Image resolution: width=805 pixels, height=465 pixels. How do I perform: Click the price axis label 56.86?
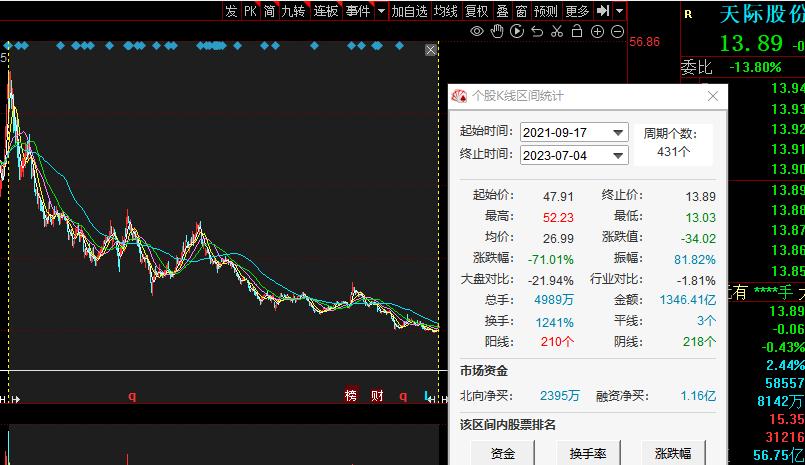(644, 42)
